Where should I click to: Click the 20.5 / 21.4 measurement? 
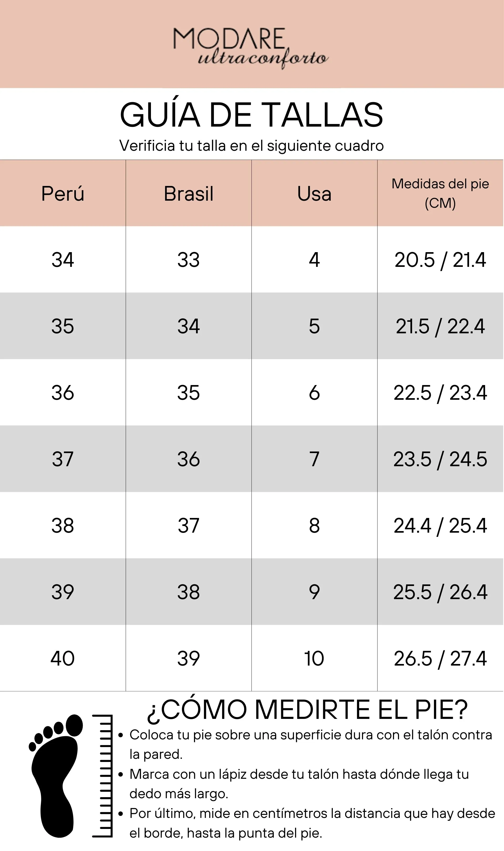tap(440, 260)
